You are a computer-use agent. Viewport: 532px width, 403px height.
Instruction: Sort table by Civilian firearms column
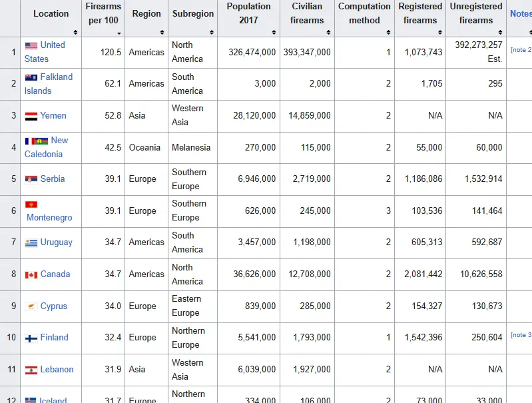[x=307, y=19]
